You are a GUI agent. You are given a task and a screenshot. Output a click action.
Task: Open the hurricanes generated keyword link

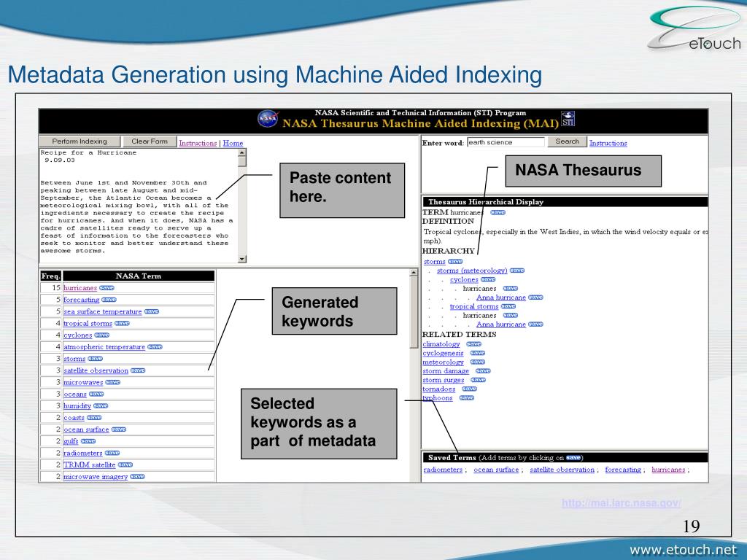coord(80,288)
